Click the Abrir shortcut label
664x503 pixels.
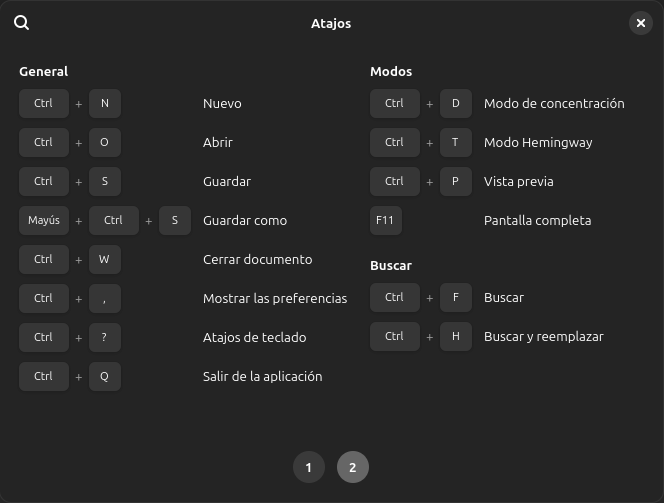218,142
